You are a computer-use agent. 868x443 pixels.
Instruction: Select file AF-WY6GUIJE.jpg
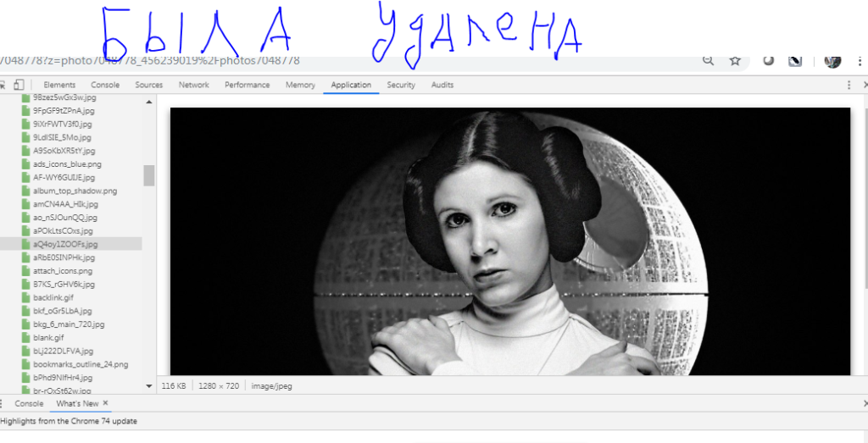point(64,178)
